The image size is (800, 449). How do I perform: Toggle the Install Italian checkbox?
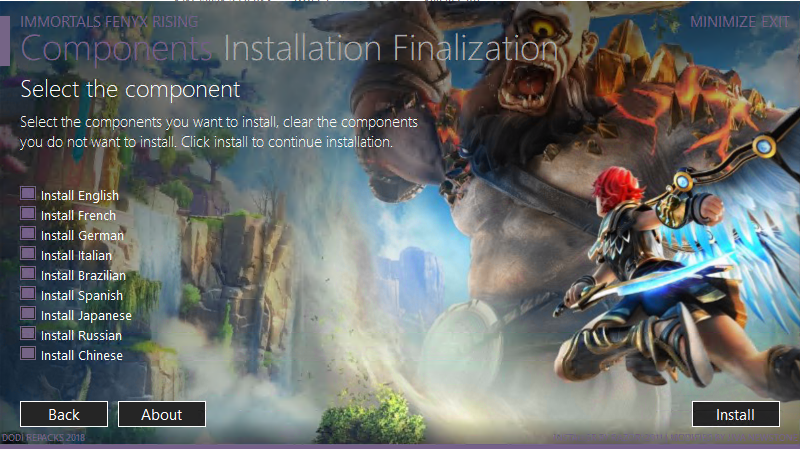point(28,253)
